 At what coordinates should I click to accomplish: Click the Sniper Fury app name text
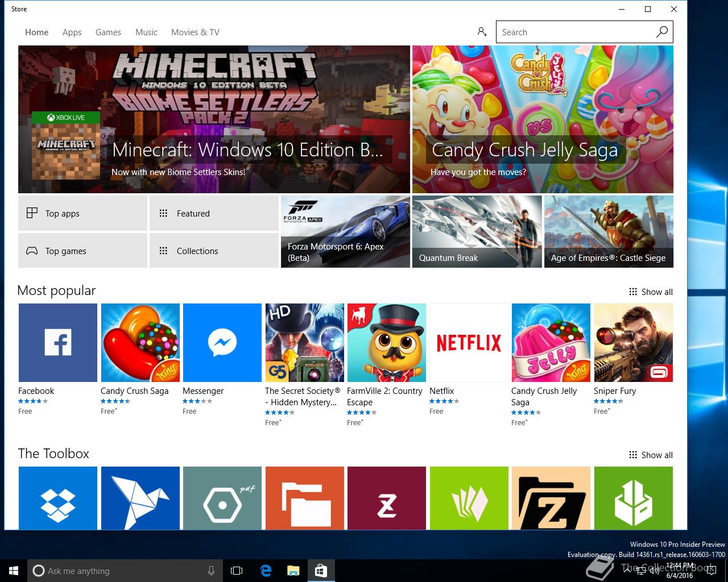615,391
